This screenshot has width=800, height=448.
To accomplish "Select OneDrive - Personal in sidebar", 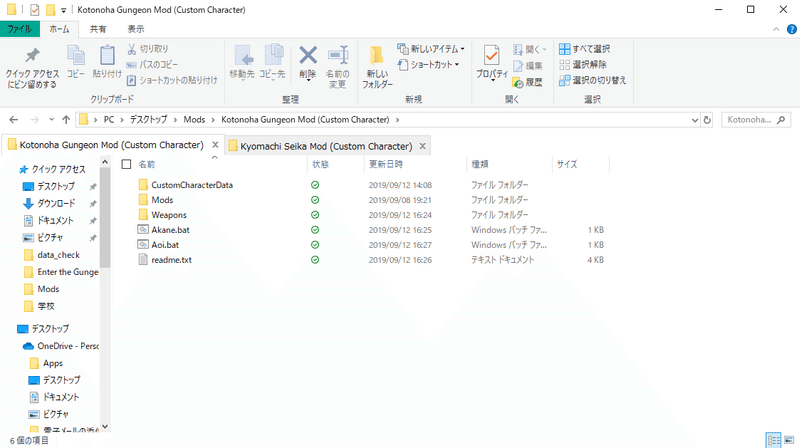I will (x=61, y=346).
